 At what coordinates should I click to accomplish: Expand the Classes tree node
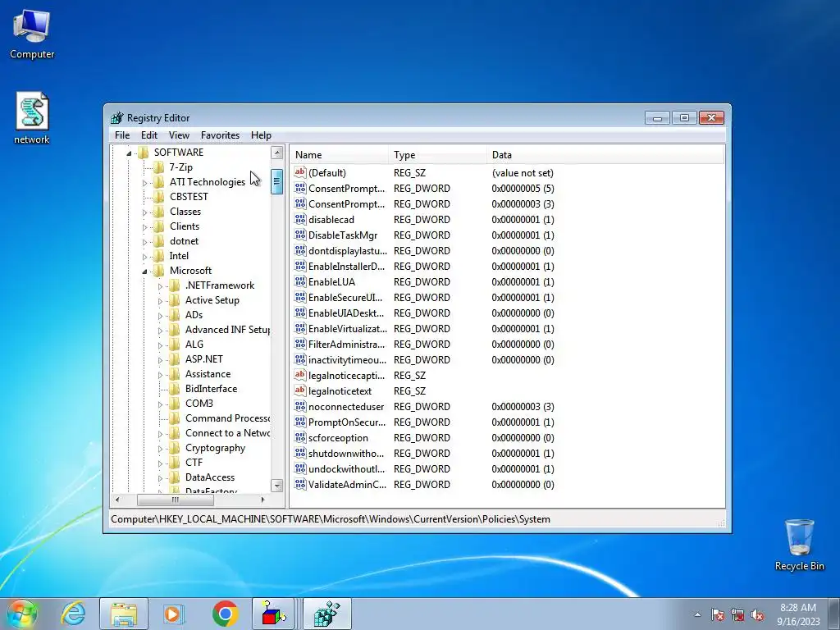(x=144, y=212)
